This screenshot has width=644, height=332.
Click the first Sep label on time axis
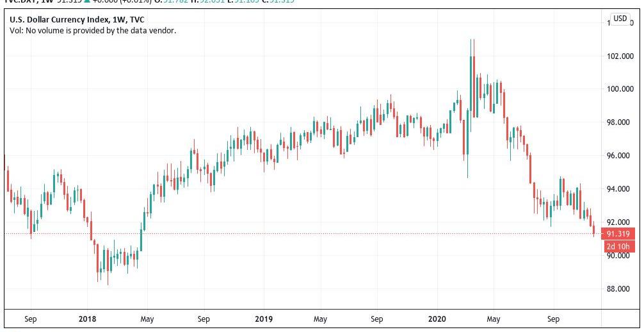click(x=29, y=319)
